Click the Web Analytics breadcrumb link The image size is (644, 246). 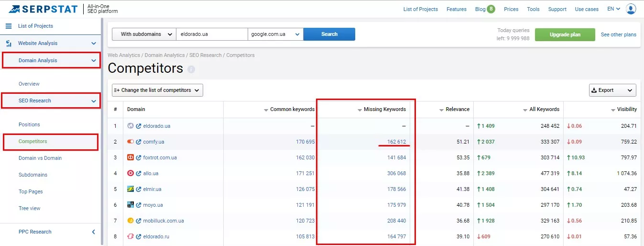(x=124, y=55)
